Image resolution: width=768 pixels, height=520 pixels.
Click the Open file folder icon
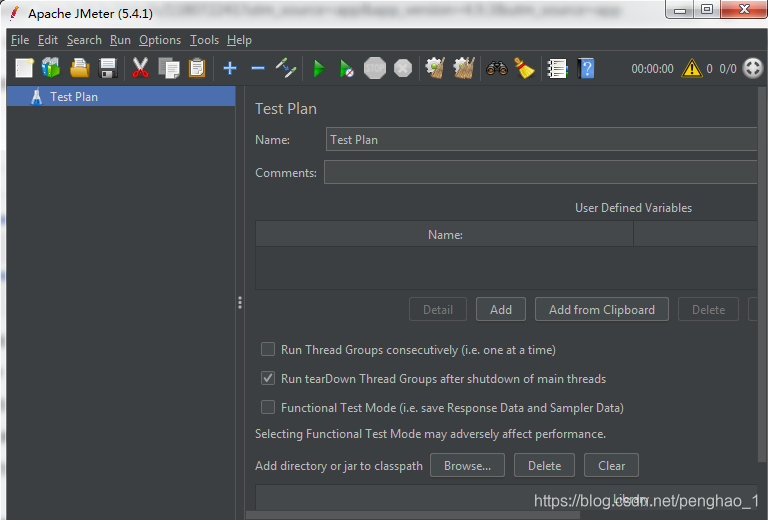[x=79, y=68]
